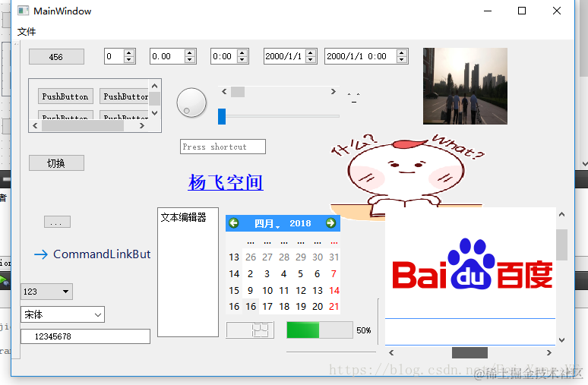The width and height of the screenshot is (588, 385).
Task: Increase the integer spin box value
Action: coord(129,53)
